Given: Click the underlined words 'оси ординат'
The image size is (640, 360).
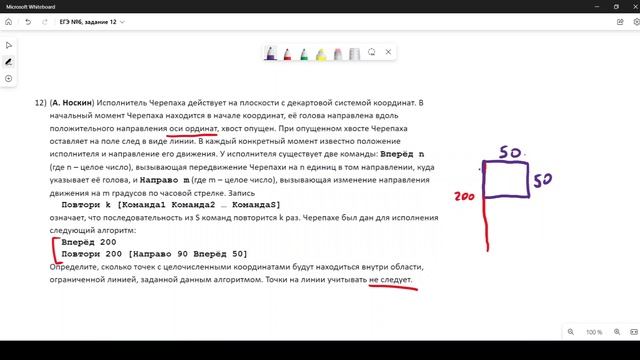Looking at the screenshot, I should coord(193,128).
